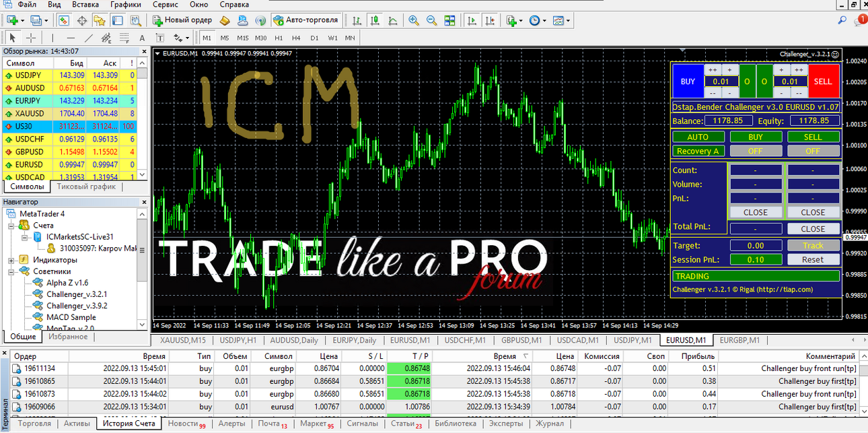Open the Profiles dropdown arrow
868x433 pixels.
tap(46, 20)
